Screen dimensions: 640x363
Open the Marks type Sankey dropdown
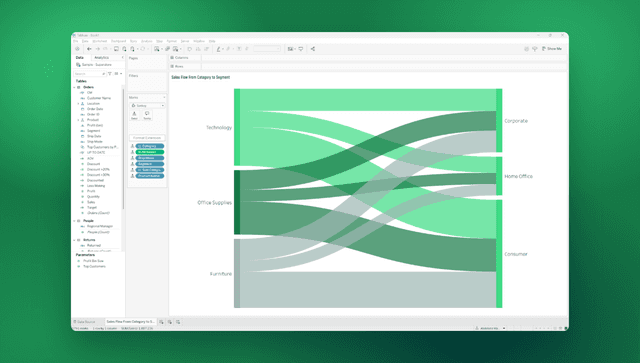point(147,105)
